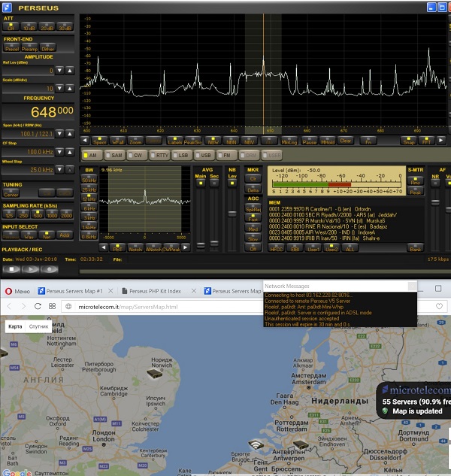
Task: Adjust the AF NR slider handle
Action: 435,202
